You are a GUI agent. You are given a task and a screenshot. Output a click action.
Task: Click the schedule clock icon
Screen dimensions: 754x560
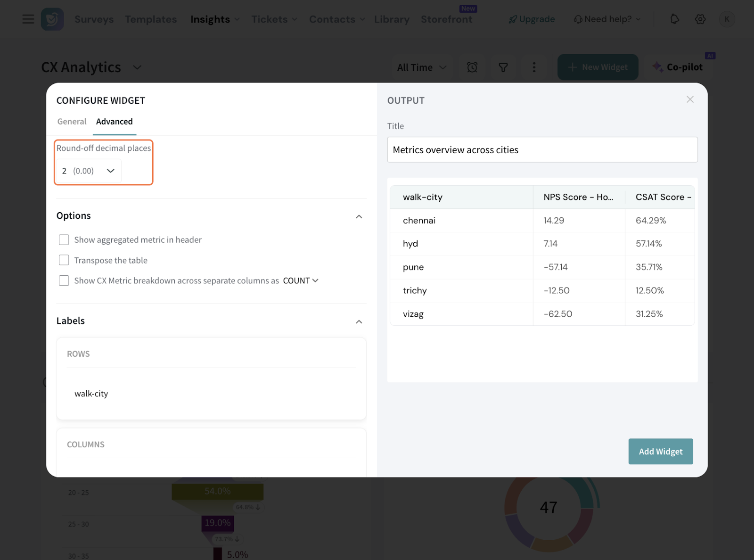point(472,67)
